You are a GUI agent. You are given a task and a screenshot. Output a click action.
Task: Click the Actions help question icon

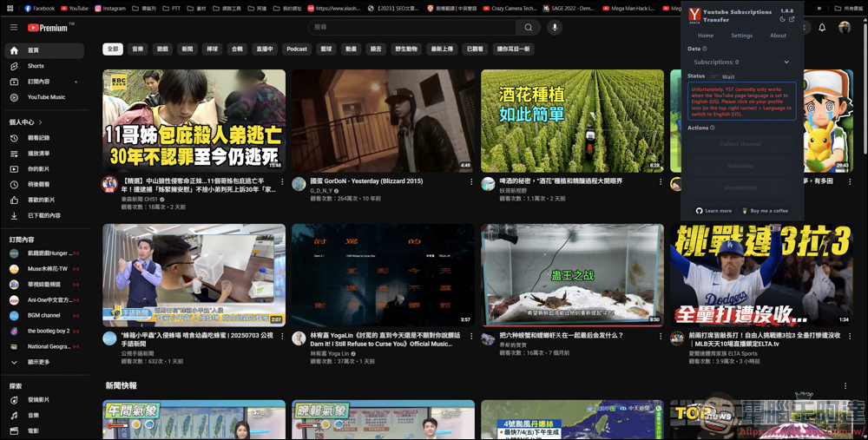coord(713,128)
